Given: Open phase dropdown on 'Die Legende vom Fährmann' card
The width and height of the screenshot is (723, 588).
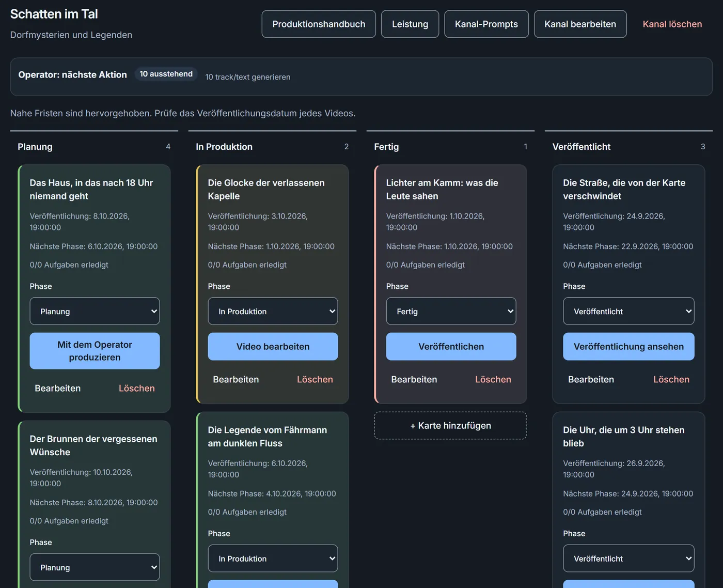Looking at the screenshot, I should pyautogui.click(x=273, y=559).
